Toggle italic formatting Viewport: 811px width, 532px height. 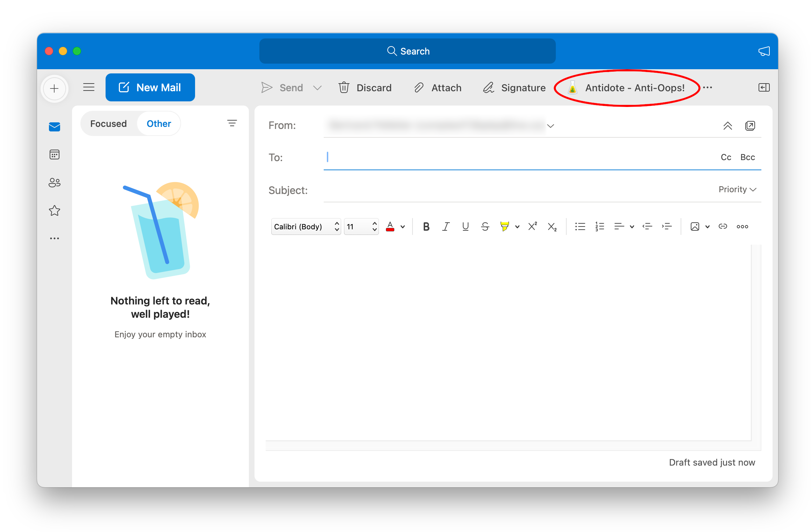[446, 227]
